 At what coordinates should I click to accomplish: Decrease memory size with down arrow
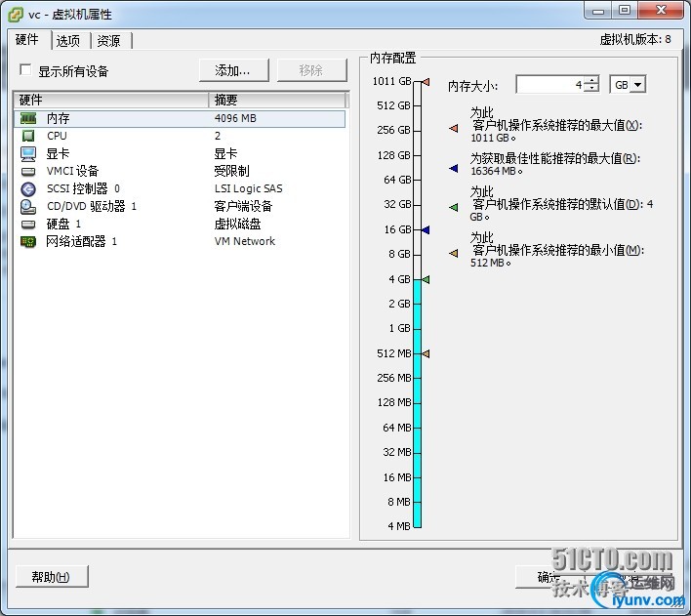tap(593, 89)
